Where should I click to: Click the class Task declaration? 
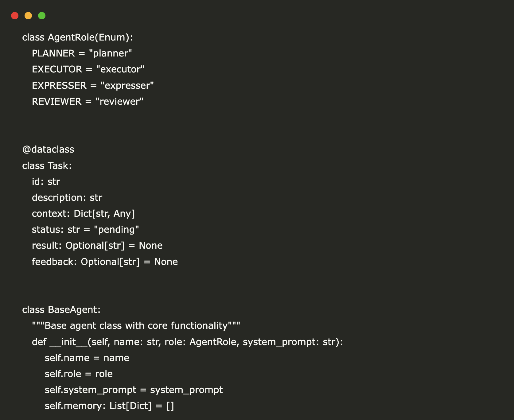pos(47,166)
